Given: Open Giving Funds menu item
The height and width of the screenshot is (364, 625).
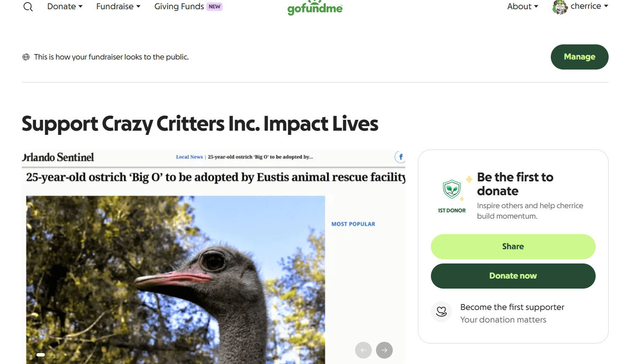Looking at the screenshot, I should (179, 7).
